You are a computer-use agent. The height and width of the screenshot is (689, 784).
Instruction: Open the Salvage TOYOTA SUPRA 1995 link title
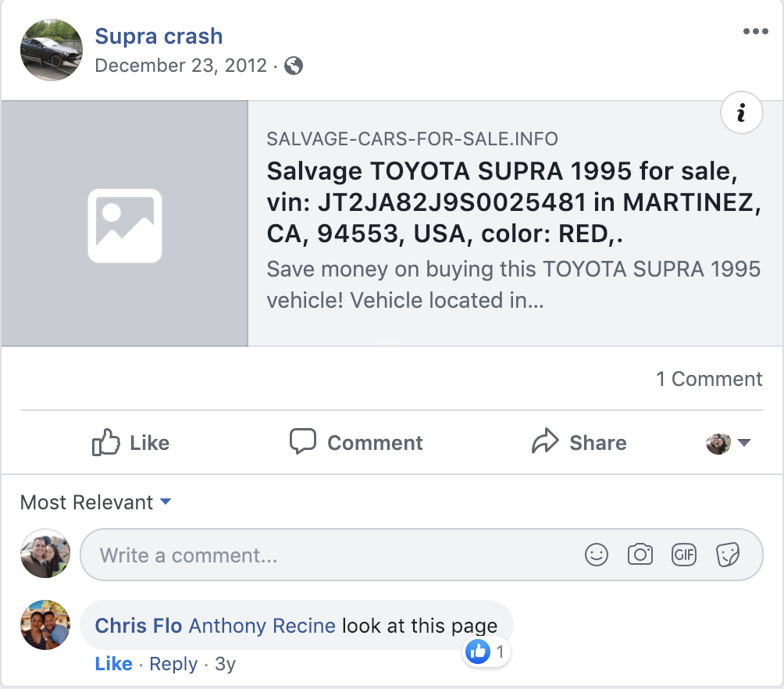tap(514, 202)
